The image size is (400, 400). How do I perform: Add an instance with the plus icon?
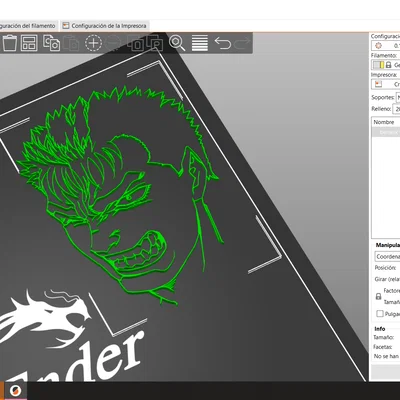click(x=93, y=43)
